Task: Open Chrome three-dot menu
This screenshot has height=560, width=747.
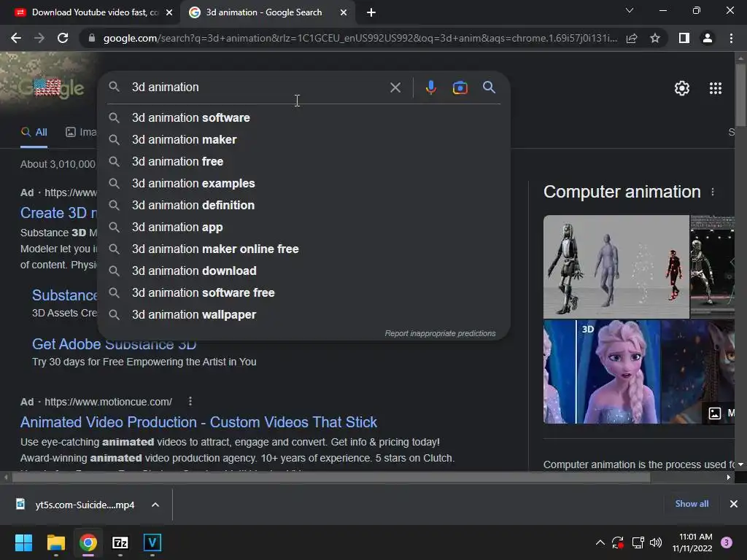Action: (731, 38)
